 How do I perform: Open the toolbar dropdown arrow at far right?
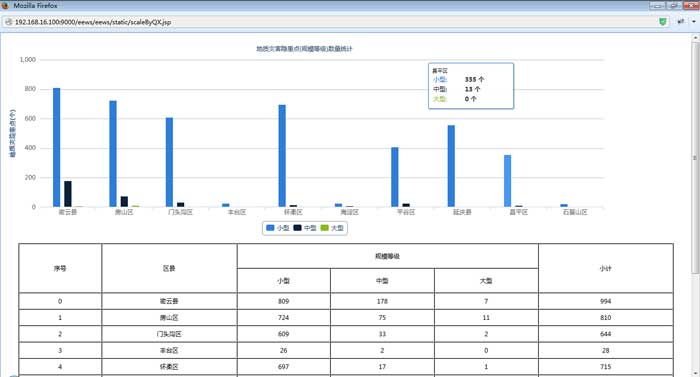pos(694,21)
